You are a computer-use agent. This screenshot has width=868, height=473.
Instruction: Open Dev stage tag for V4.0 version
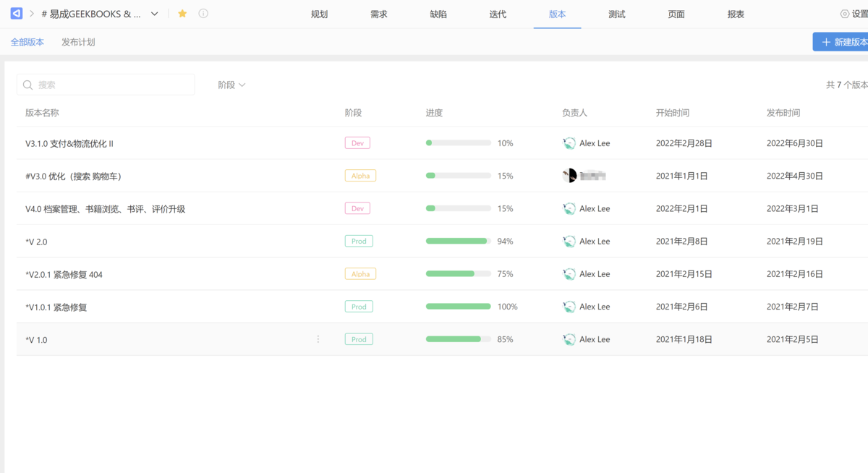[357, 208]
